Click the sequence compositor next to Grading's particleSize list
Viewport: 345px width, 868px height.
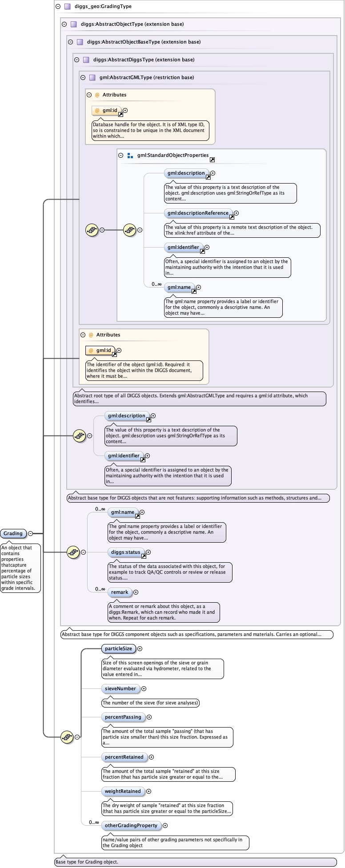(67, 737)
